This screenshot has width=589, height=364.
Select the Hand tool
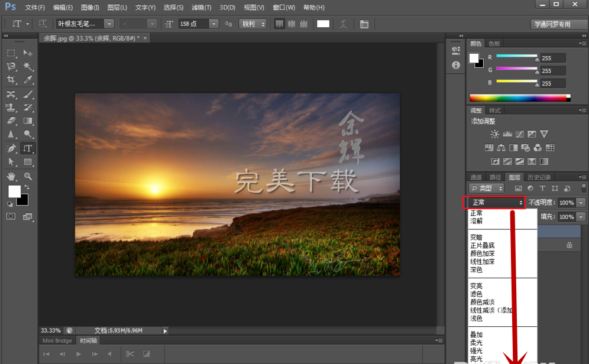(x=11, y=176)
